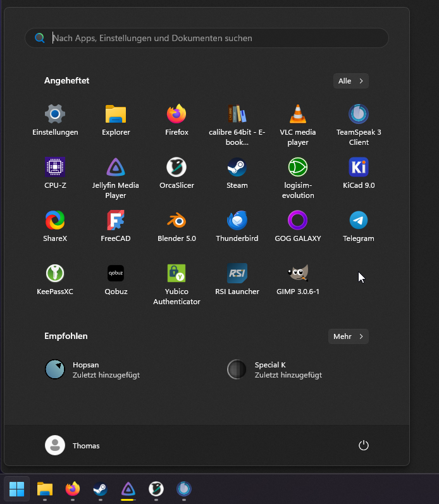Open the Thomas user account menu
This screenshot has height=504, width=439.
[x=73, y=446]
